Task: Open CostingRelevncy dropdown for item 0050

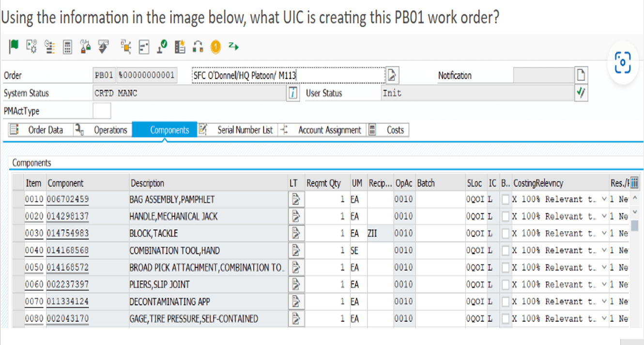Action: [x=603, y=267]
